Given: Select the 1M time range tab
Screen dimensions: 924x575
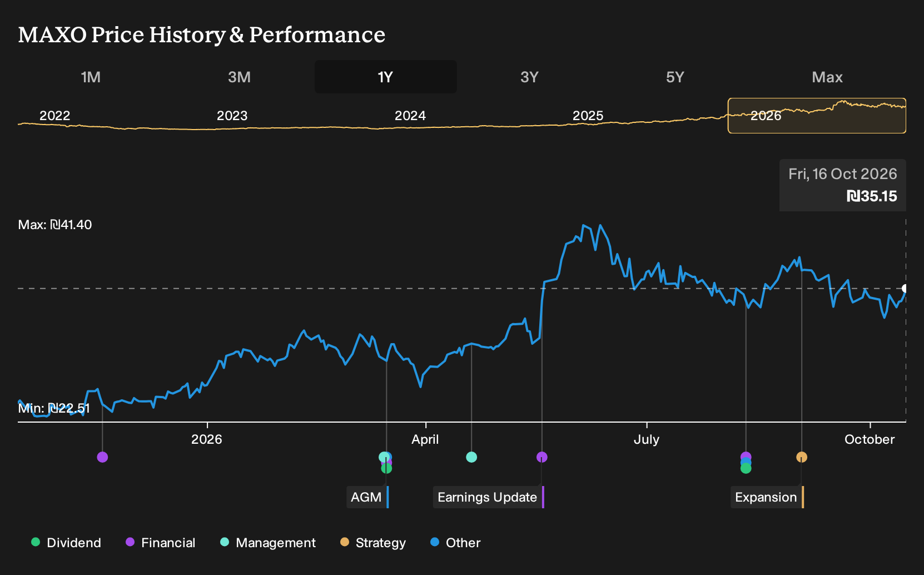Looking at the screenshot, I should [x=91, y=77].
